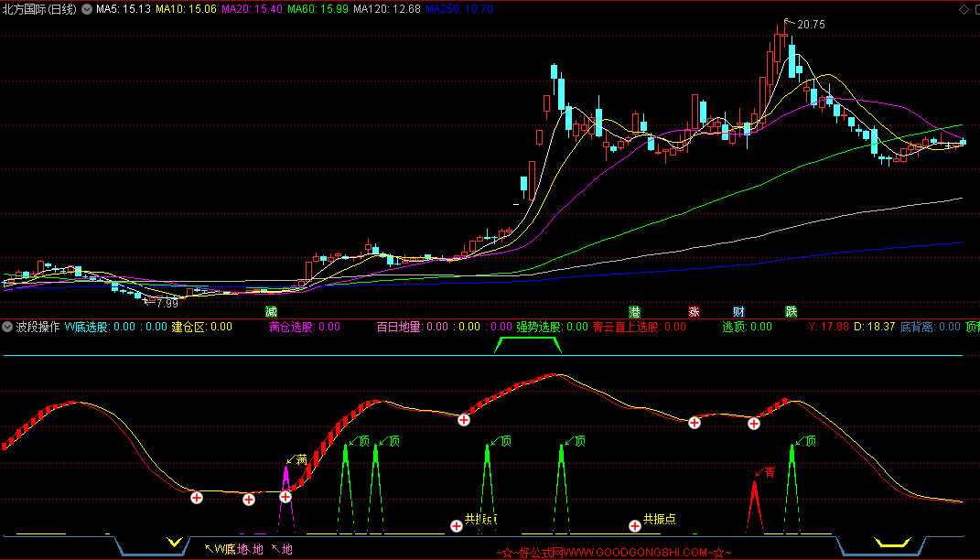Expand the 波段操作 indicator dropdown arrow
Viewport: 980px width, 560px height.
click(7, 327)
